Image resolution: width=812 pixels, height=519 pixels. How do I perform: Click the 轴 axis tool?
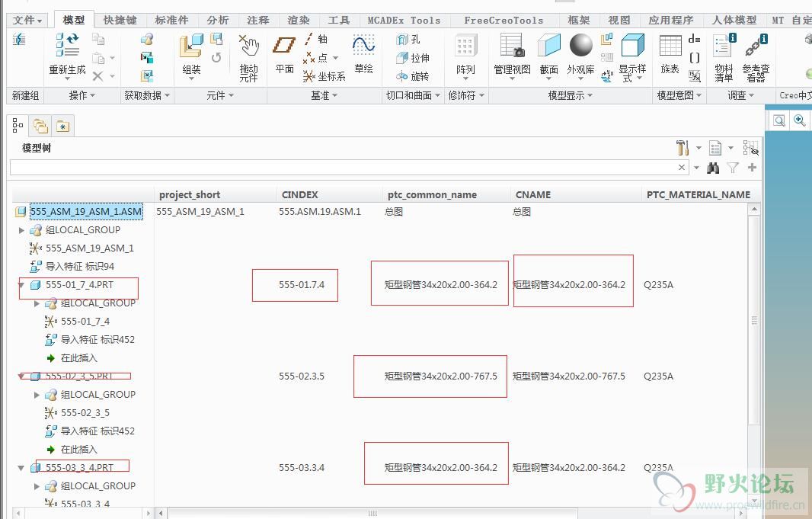pos(315,39)
